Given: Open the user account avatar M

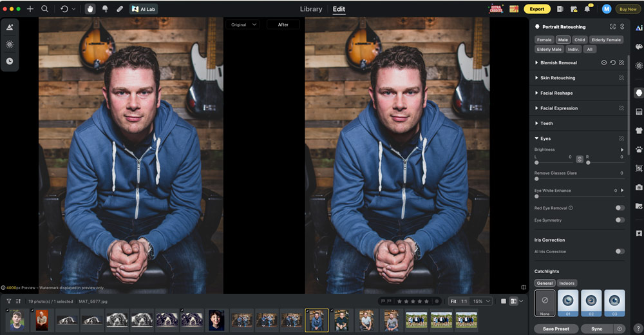Looking at the screenshot, I should [x=606, y=9].
